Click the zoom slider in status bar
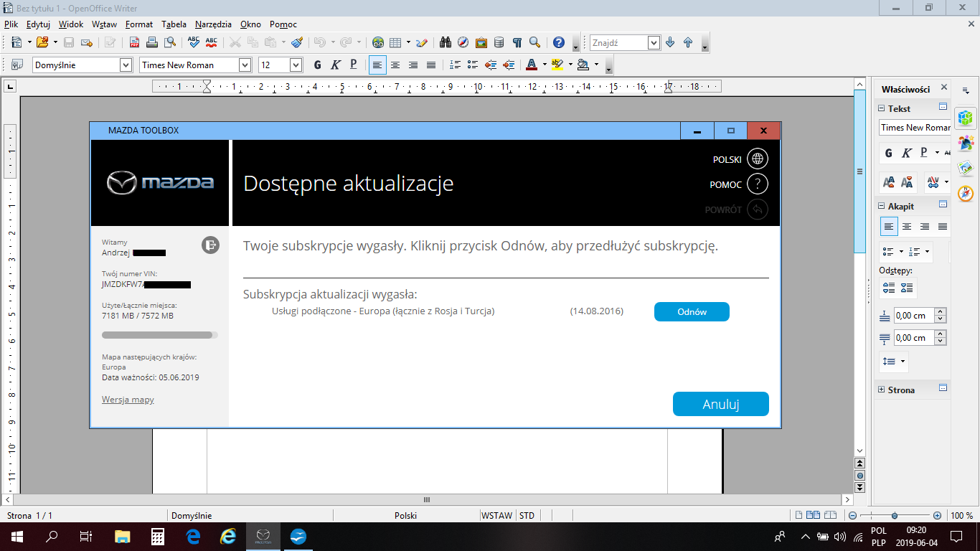This screenshot has height=551, width=980. 894,515
